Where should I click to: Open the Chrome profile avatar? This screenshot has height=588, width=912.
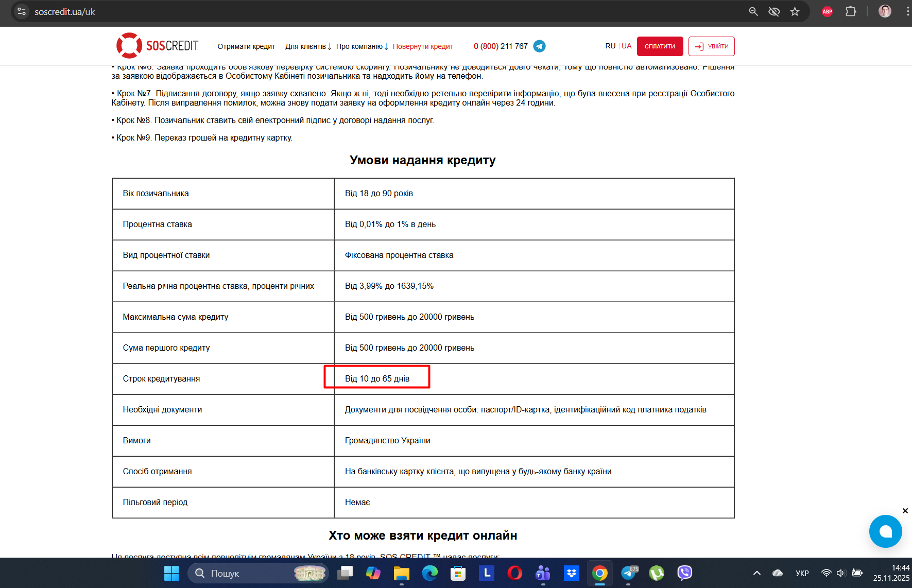coord(885,11)
